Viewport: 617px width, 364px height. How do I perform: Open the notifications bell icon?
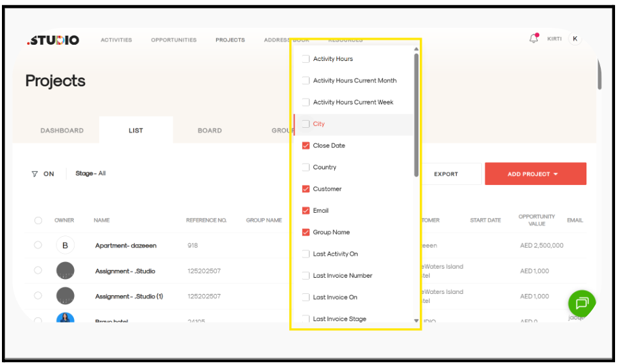pos(533,39)
